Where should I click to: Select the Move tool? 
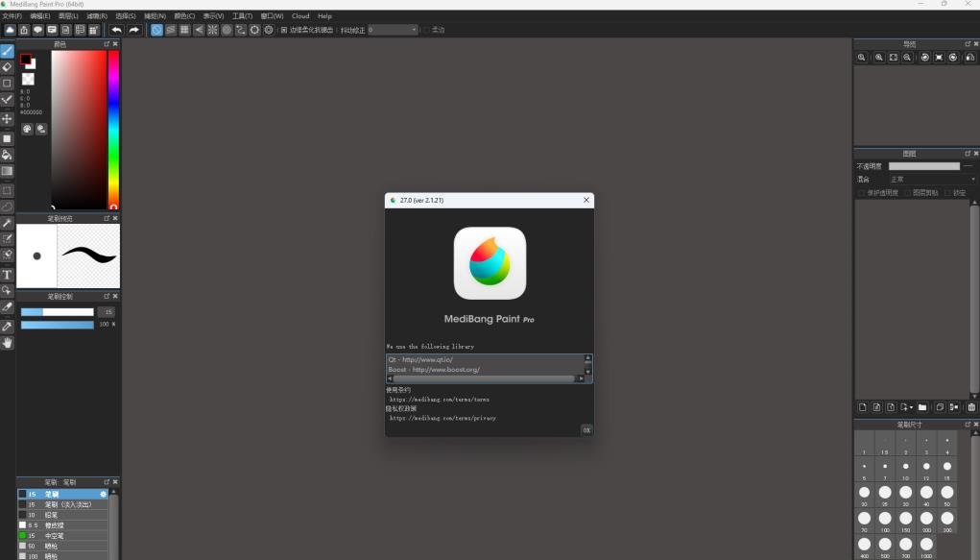7,118
